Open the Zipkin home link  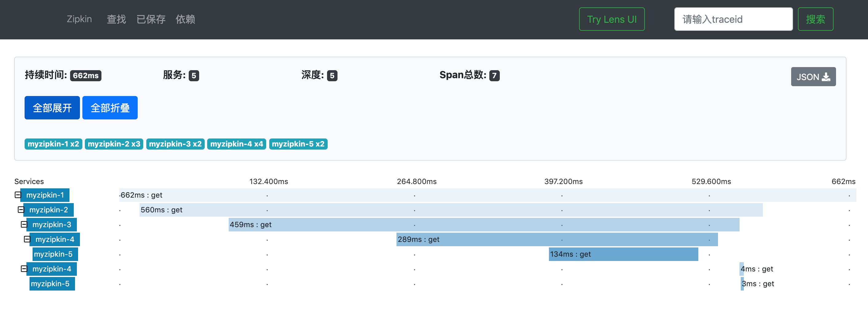pyautogui.click(x=79, y=19)
